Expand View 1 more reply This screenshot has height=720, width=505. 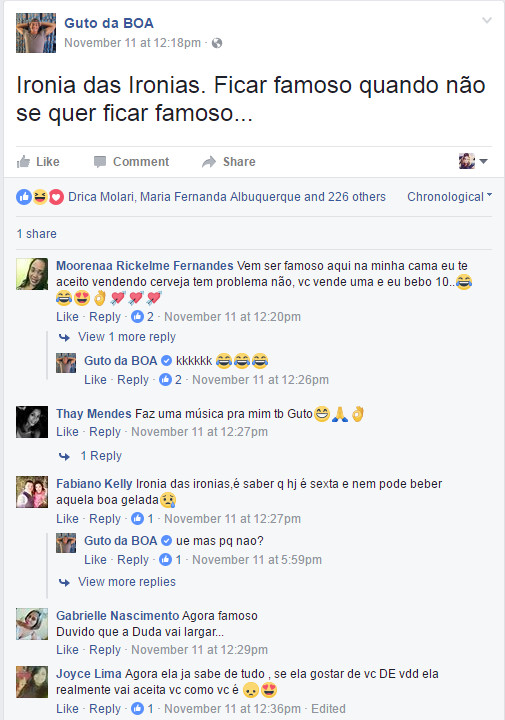(x=127, y=337)
